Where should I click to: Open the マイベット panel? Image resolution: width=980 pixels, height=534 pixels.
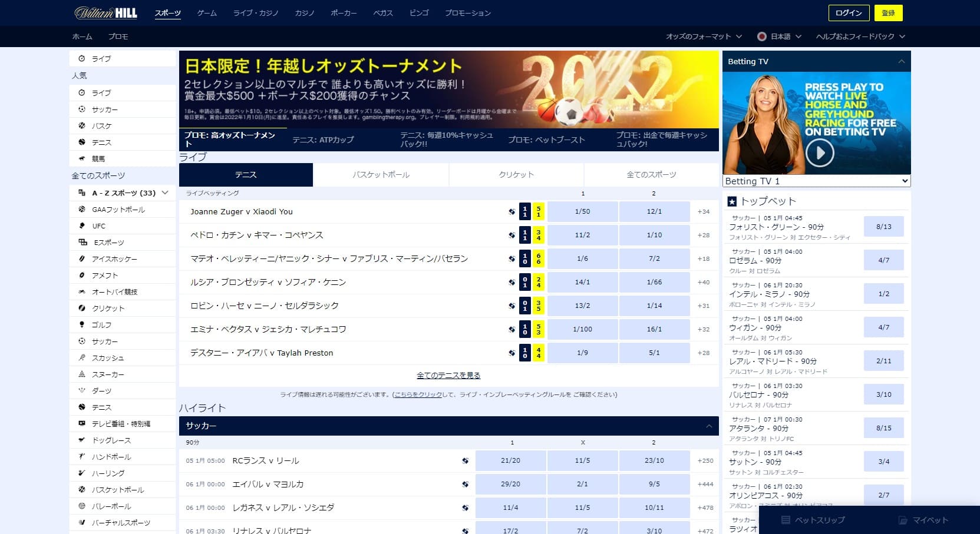pyautogui.click(x=923, y=520)
